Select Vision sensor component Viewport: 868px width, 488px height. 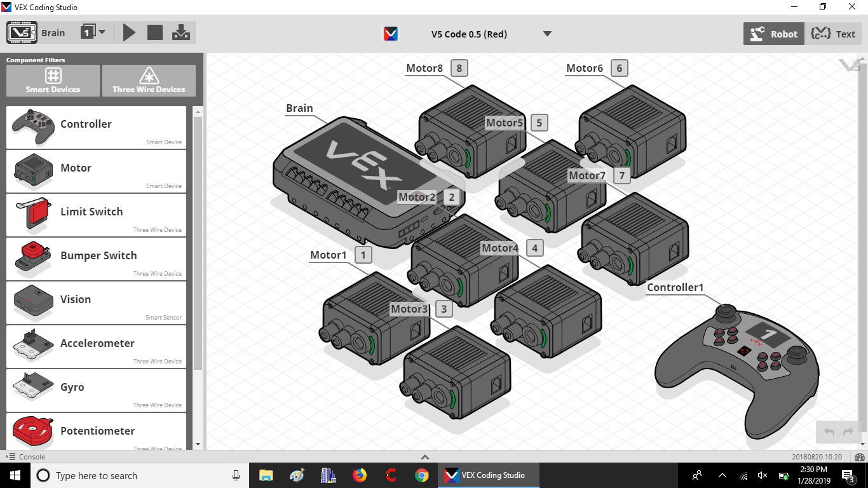(96, 302)
